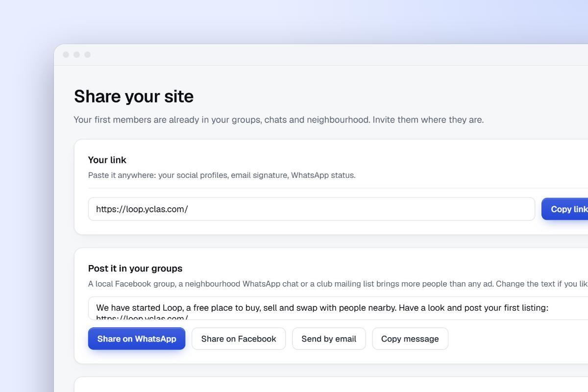The height and width of the screenshot is (392, 588).
Task: Select the Post it in your groups title
Action: point(135,269)
